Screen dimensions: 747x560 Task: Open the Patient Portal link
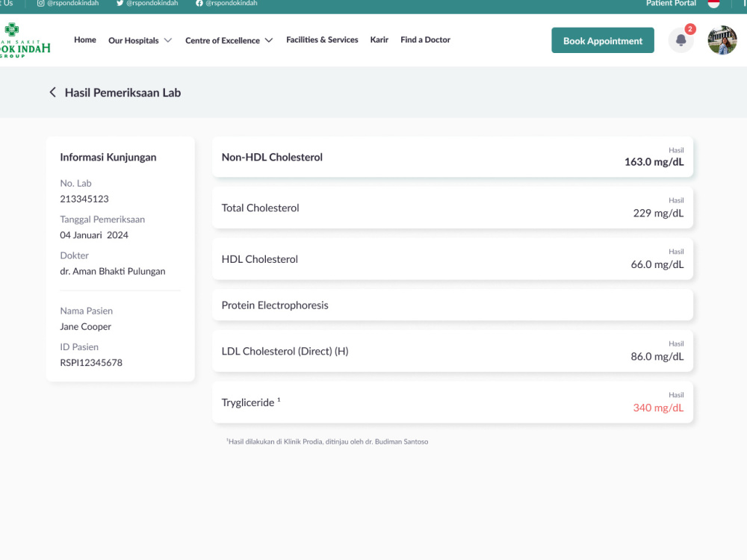(x=671, y=3)
